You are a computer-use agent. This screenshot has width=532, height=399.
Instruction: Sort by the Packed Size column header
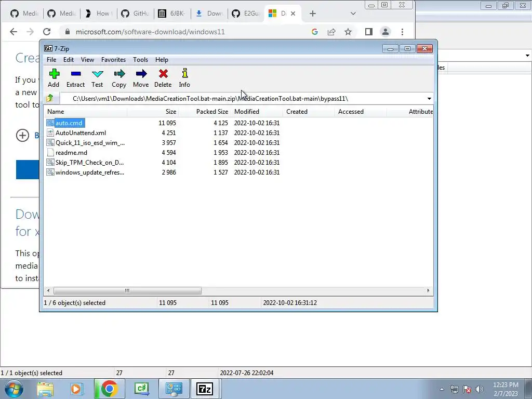click(x=205, y=111)
